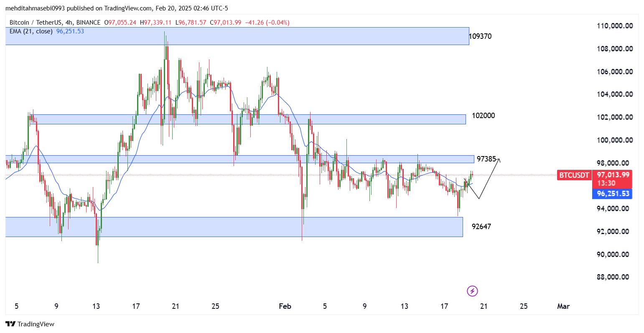644x333 pixels.
Task: Click the 110,000.00 price axis label
Action: [615, 26]
